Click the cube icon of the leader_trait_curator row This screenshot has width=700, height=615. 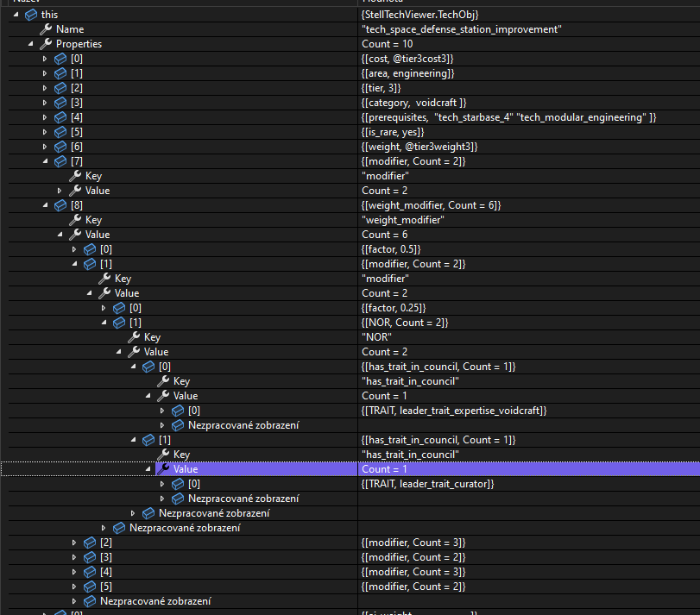click(x=178, y=485)
